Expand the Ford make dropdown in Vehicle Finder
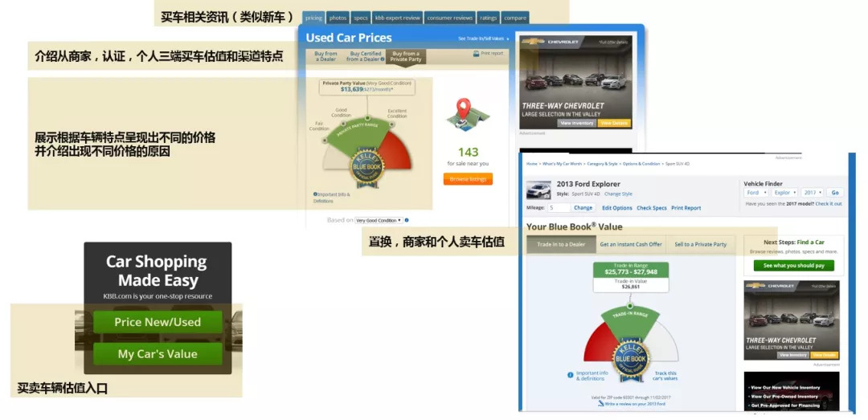Image resolution: width=868 pixels, height=420 pixels. tap(755, 193)
